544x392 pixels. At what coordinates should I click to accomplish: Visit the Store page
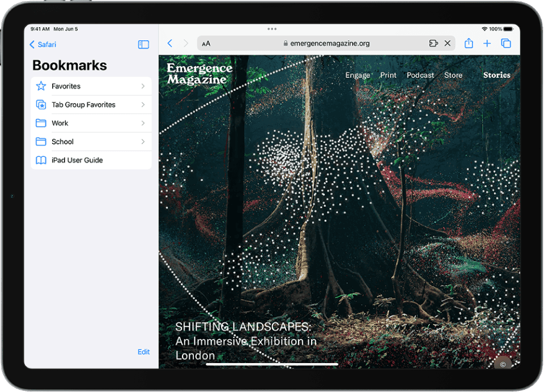coord(453,75)
